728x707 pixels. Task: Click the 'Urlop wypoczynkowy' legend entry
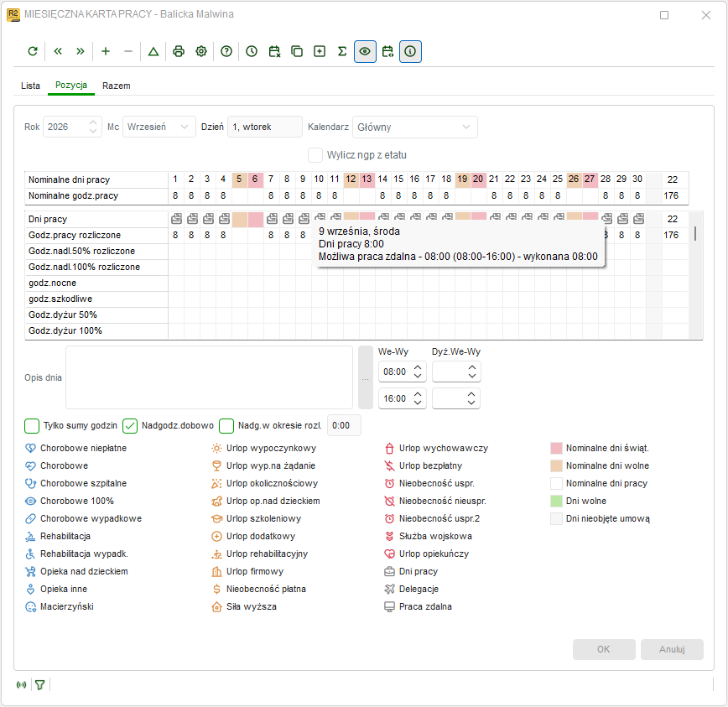point(263,449)
